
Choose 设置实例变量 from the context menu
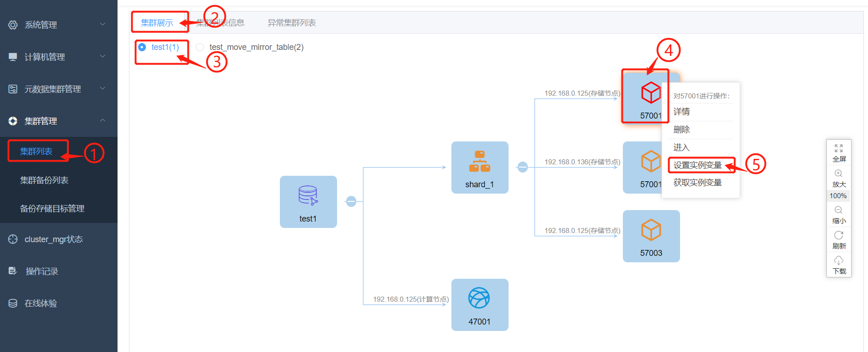tap(697, 165)
